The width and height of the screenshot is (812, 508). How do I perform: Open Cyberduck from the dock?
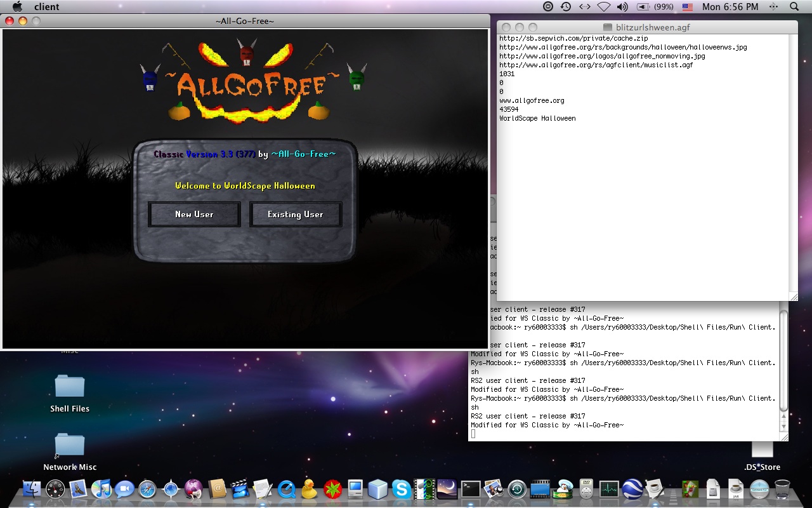309,488
